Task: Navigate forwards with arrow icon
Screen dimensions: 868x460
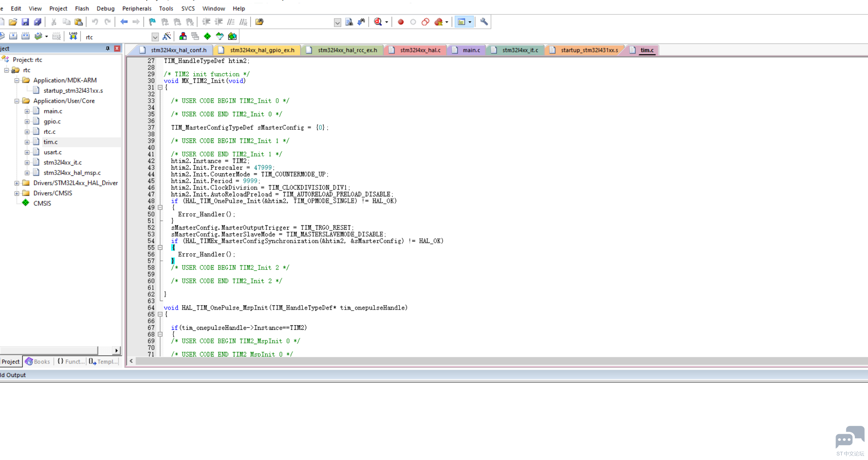Action: tap(136, 22)
